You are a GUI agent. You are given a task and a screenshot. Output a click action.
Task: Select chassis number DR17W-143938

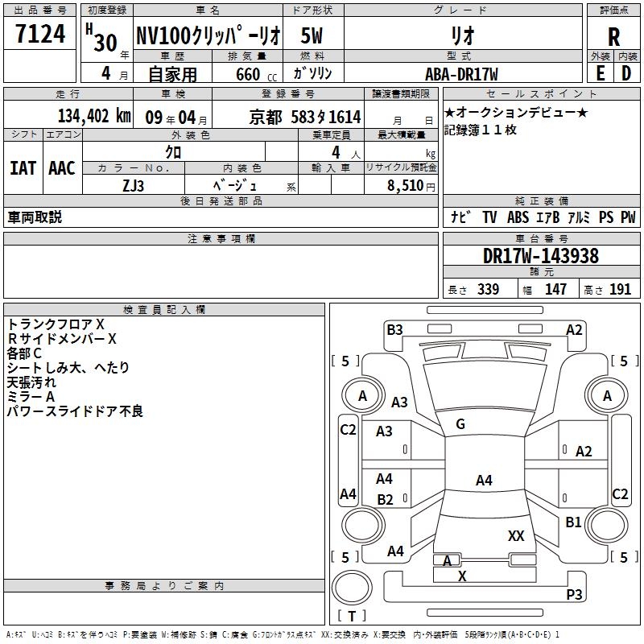pyautogui.click(x=541, y=256)
